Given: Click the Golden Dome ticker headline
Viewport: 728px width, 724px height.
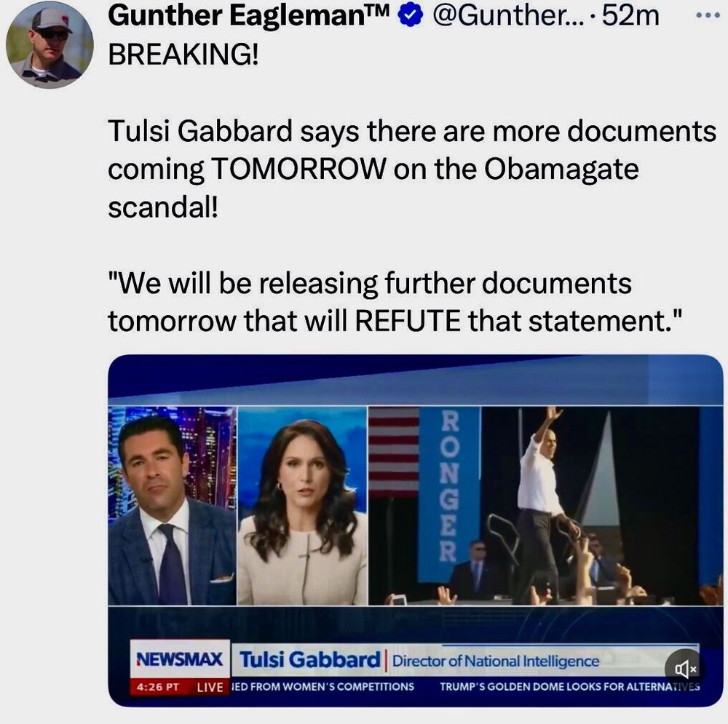Looking at the screenshot, I should pyautogui.click(x=570, y=686).
